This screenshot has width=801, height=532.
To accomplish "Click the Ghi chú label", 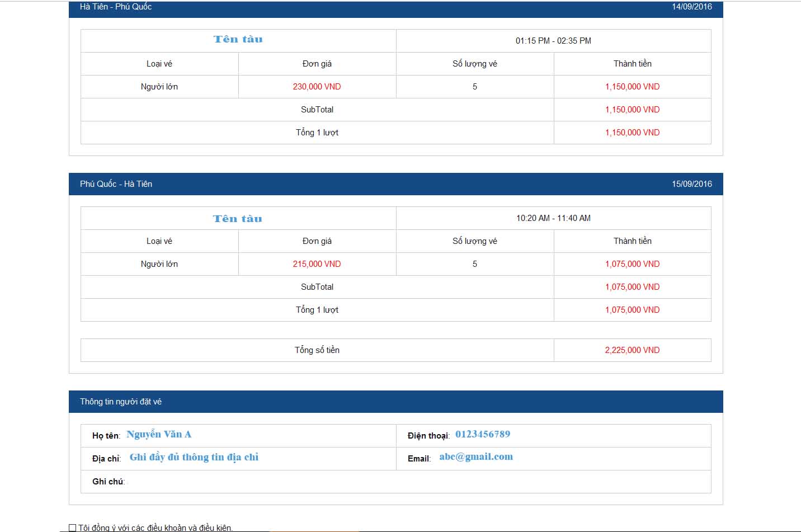I will [x=109, y=482].
